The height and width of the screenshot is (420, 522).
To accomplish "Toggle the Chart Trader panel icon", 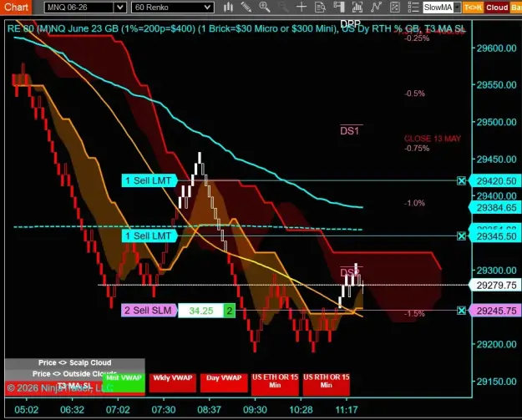I will pos(339,7).
